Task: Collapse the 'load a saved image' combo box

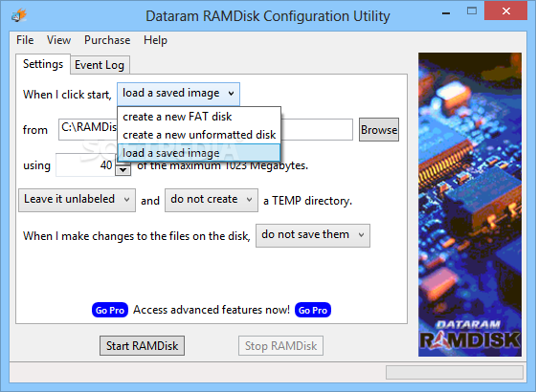Action: [x=178, y=94]
